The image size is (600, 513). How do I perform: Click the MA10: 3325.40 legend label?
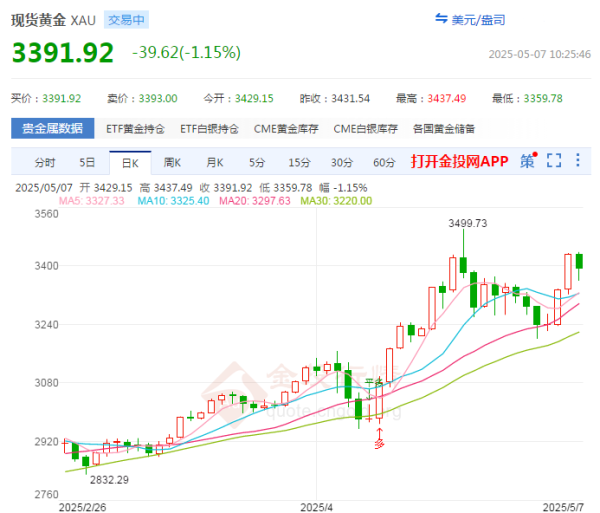173,201
